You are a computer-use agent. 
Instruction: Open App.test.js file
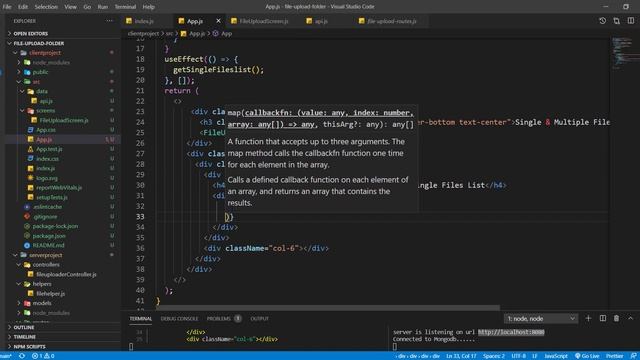pyautogui.click(x=49, y=149)
